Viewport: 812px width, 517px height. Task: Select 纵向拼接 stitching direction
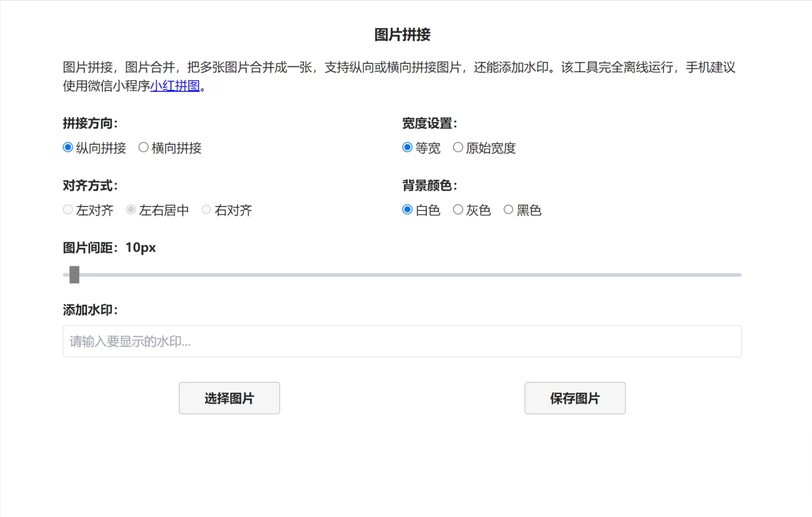pos(68,147)
